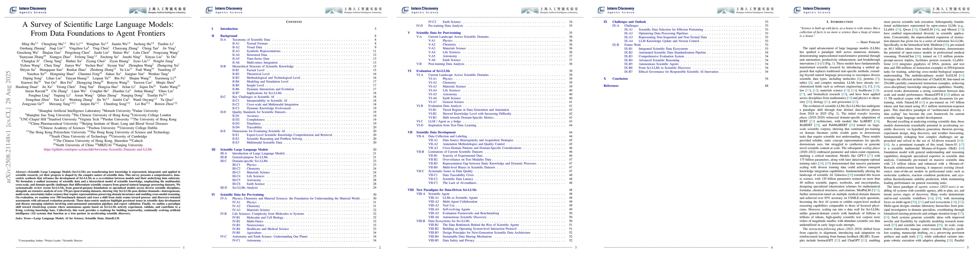980x254 pixels.
Task: Go to Taxonomy of Scientific Data entry
Action: [251, 40]
